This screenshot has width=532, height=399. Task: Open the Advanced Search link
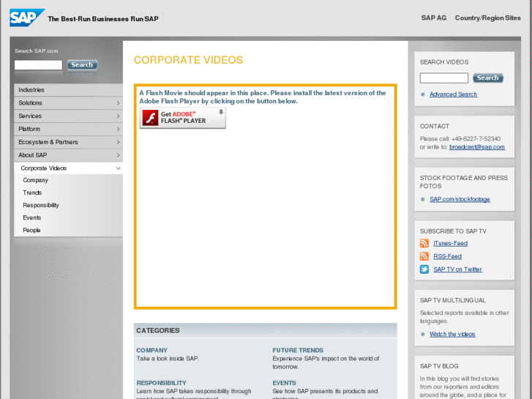(x=453, y=94)
